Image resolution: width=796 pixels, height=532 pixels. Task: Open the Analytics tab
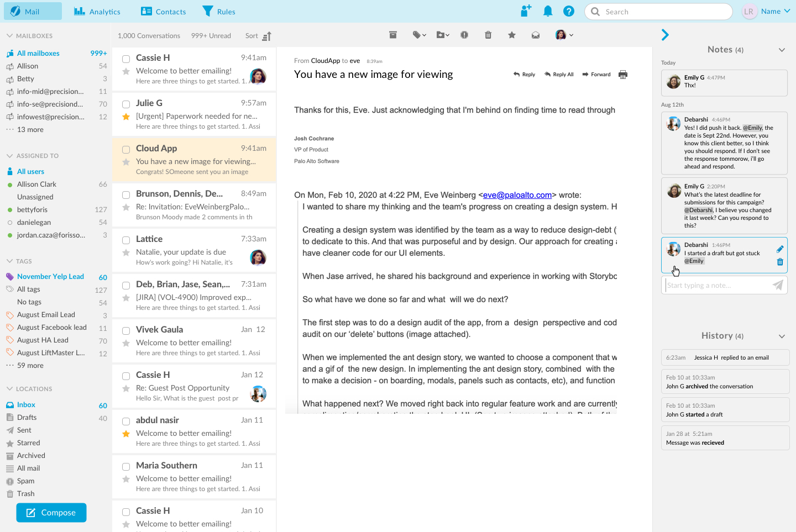click(x=97, y=11)
